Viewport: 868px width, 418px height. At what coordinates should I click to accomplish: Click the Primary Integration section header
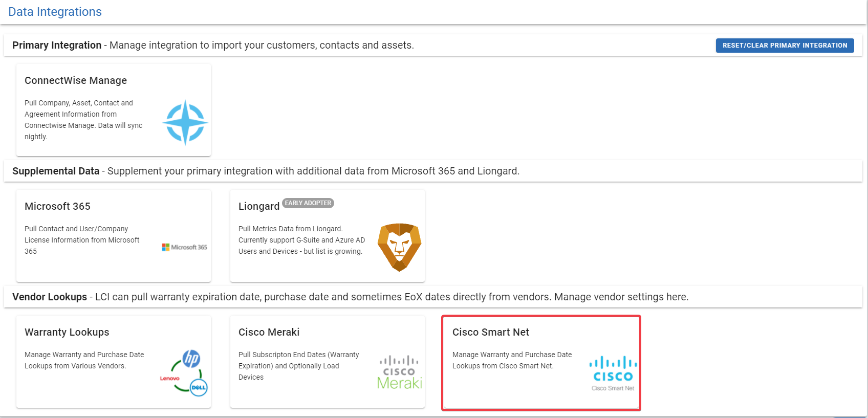(57, 45)
